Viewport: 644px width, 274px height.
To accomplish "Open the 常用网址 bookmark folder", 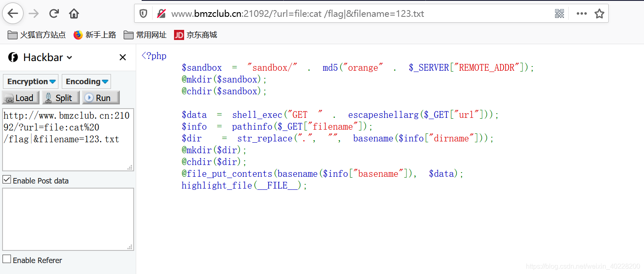I will 145,35.
